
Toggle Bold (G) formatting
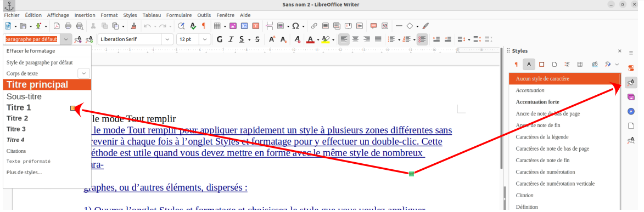pos(219,39)
